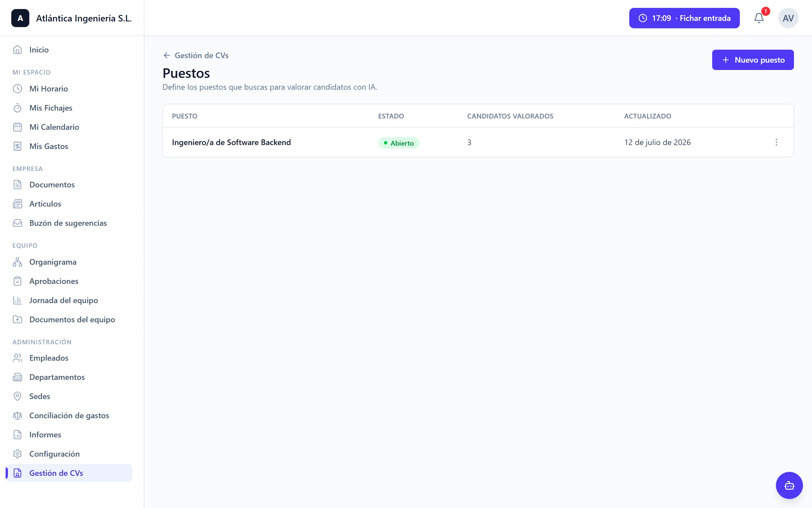The image size is (812, 508).
Task: Click the Buzón de sugerencias inbox icon
Action: click(x=17, y=223)
